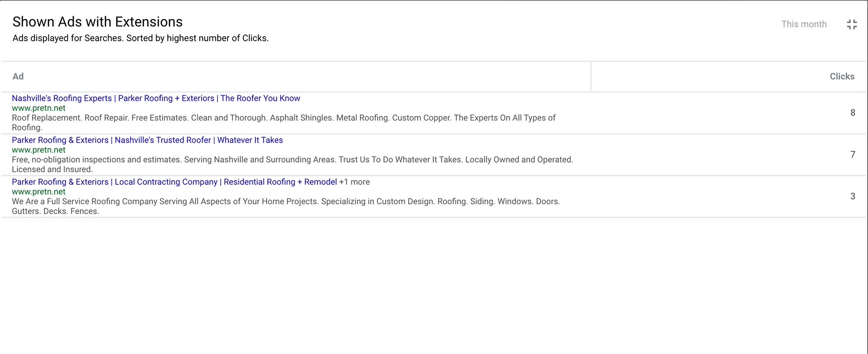Open ad headline 'Local Contracting Company | Residential Roofing + Remodel'

(175, 182)
